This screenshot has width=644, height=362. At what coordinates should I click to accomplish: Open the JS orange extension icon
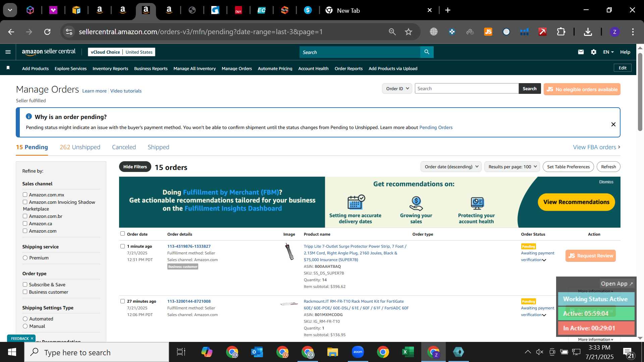pos(488,32)
